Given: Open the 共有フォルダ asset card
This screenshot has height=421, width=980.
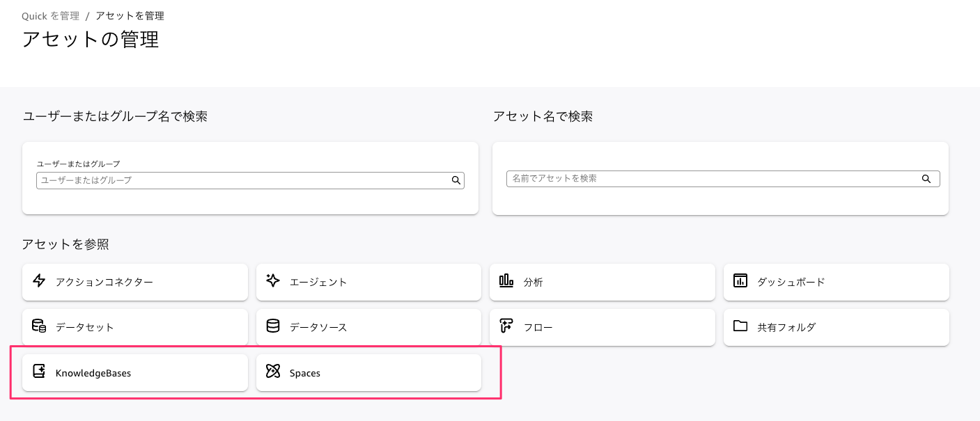Looking at the screenshot, I should (x=837, y=327).
